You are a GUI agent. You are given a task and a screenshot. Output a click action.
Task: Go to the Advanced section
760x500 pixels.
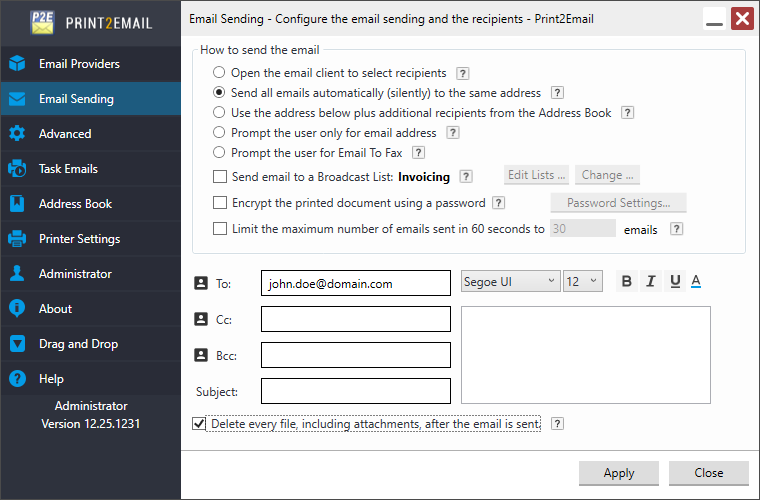[x=90, y=134]
